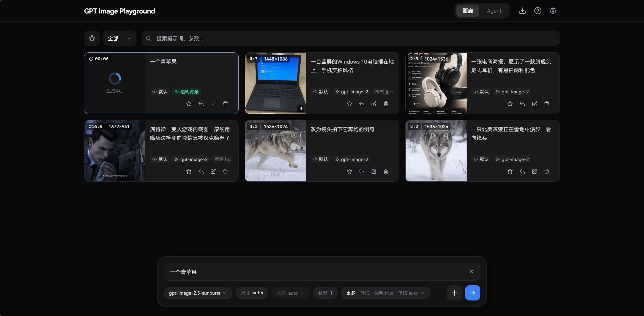Switch to the 画廊 tab
This screenshot has height=316, width=644.
tap(468, 11)
